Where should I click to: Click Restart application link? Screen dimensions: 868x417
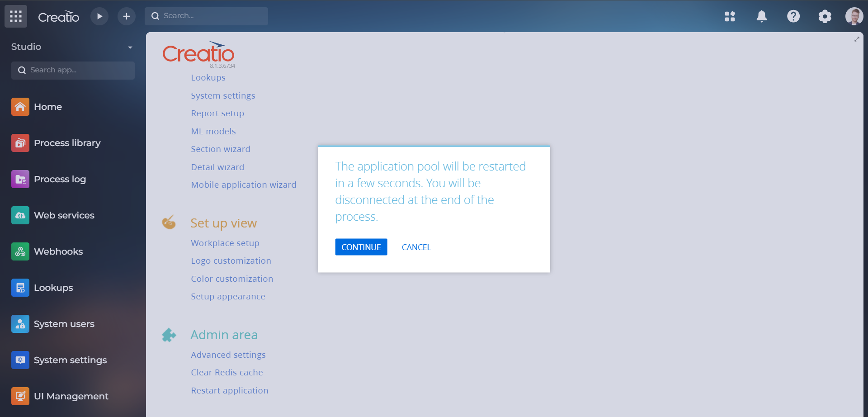pyautogui.click(x=230, y=391)
